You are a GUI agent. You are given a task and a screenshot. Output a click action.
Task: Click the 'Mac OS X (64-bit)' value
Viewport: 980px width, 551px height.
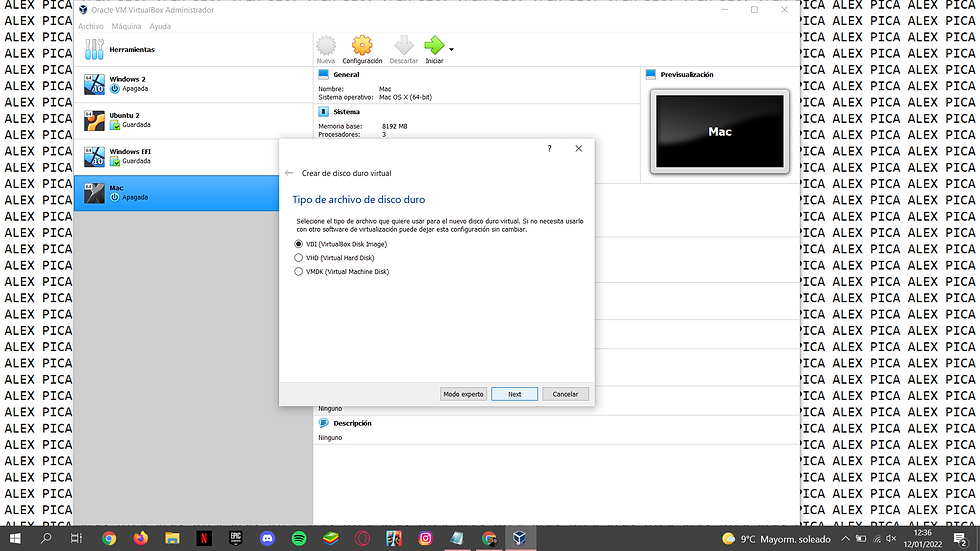point(405,97)
